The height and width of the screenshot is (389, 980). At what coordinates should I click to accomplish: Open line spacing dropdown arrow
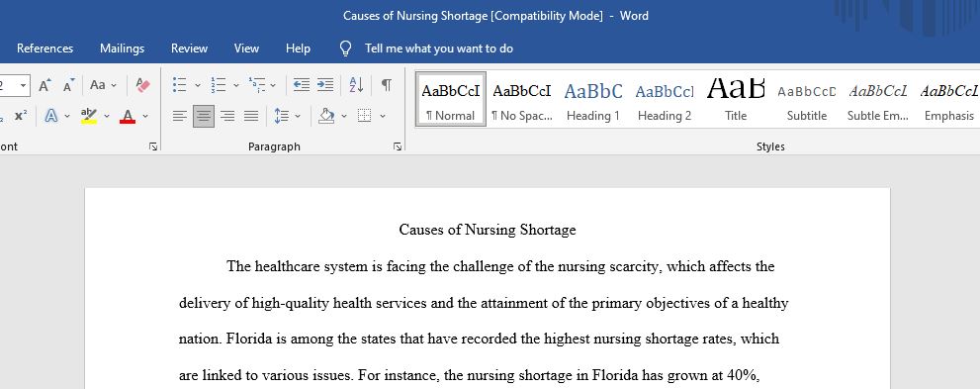[x=298, y=116]
